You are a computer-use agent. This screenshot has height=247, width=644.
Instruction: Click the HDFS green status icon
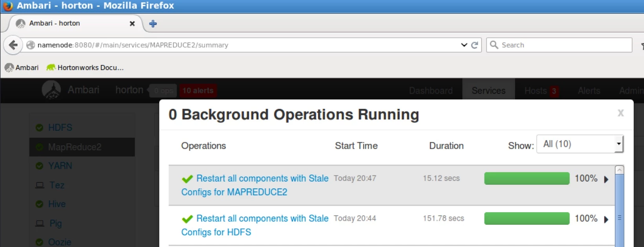tap(39, 128)
